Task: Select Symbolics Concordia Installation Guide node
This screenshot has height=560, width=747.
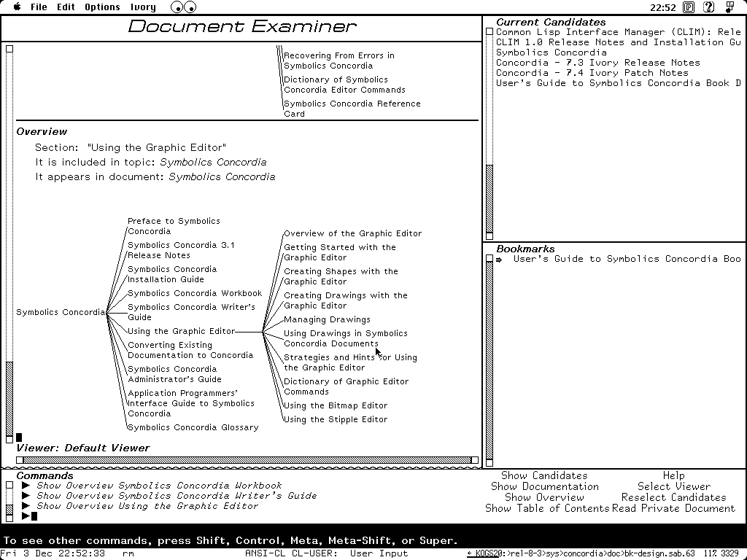Action: pyautogui.click(x=172, y=274)
